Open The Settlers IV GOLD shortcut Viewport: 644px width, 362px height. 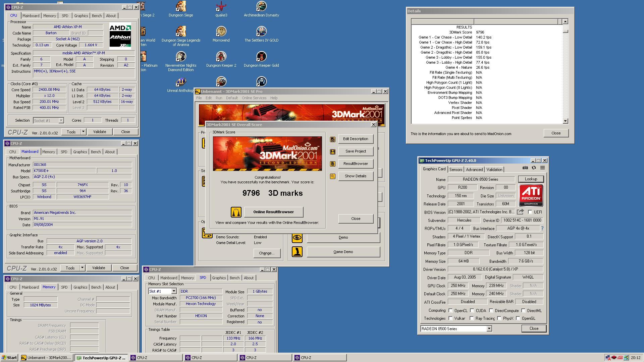(261, 34)
